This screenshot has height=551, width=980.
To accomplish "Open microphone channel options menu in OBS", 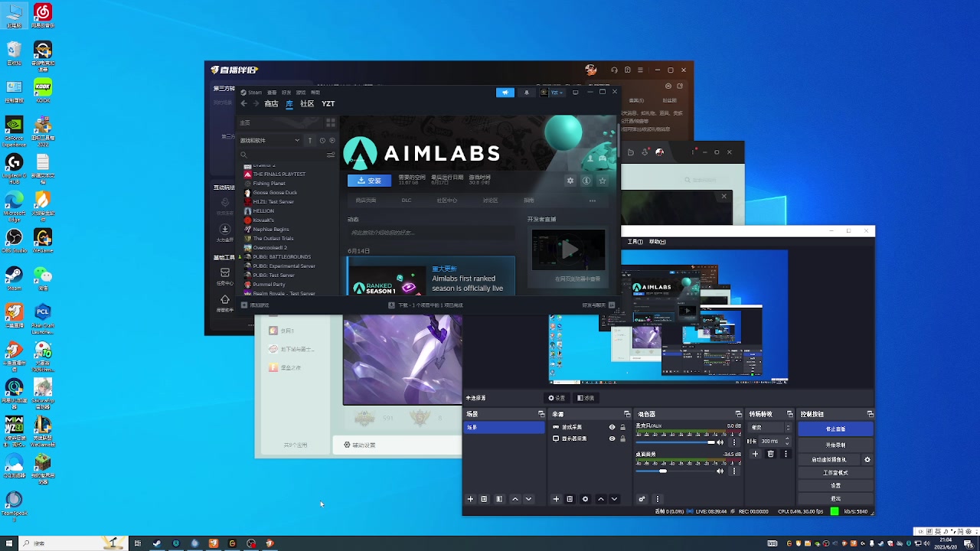I will click(x=734, y=442).
